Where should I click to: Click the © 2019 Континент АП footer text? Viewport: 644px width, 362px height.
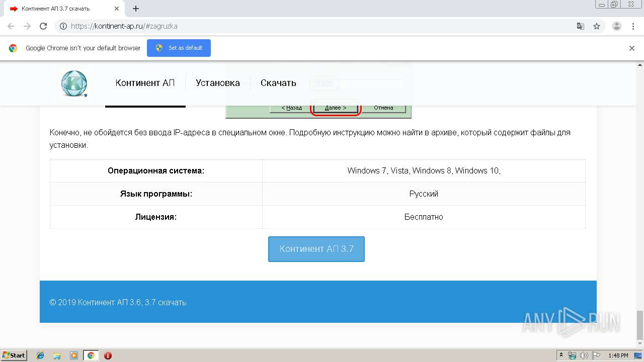tap(118, 303)
